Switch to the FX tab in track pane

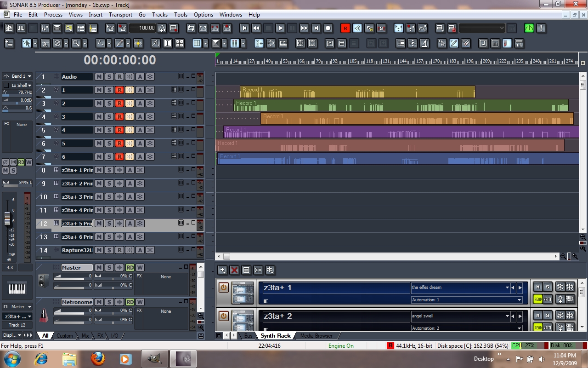click(x=100, y=336)
